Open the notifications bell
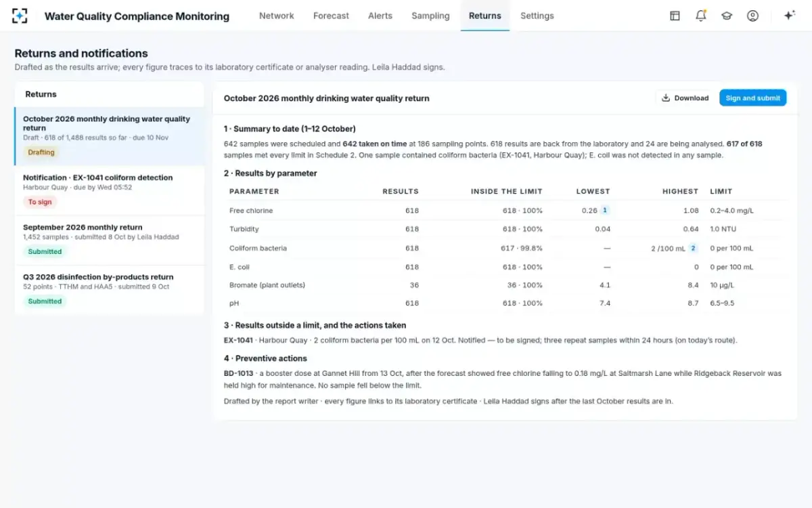 point(701,16)
